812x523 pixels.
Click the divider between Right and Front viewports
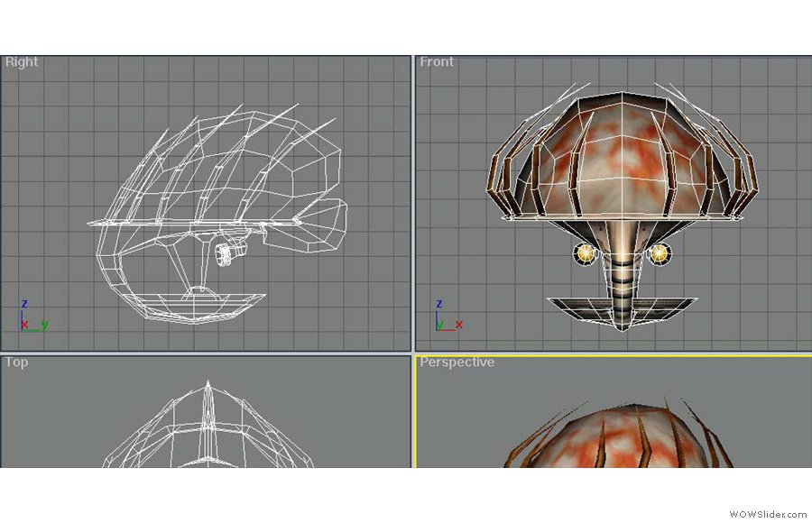point(413,203)
